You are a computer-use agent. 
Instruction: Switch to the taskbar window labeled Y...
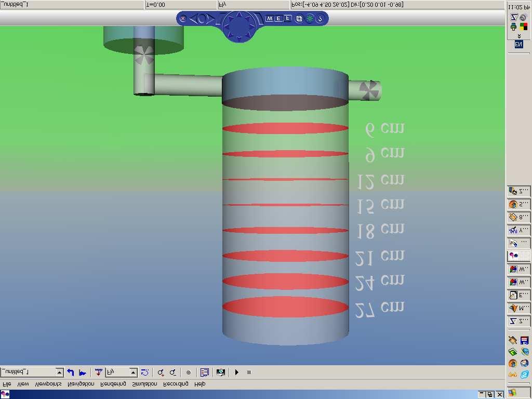(519, 230)
